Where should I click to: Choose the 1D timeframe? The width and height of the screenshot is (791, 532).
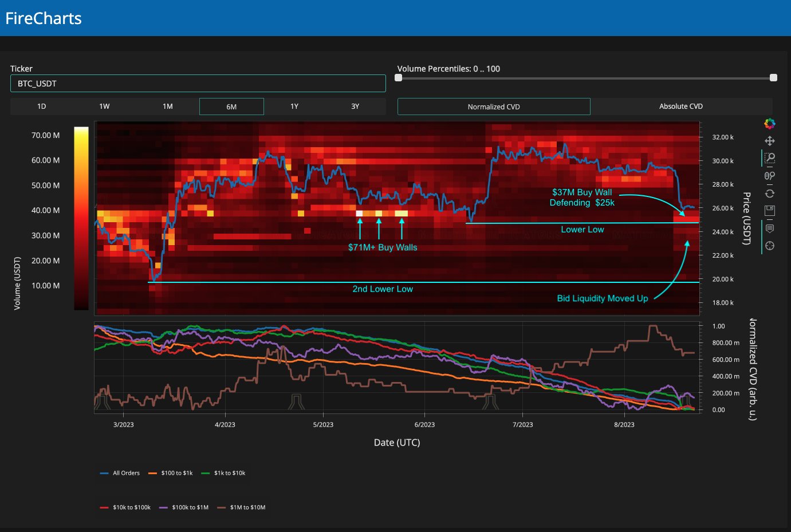[x=41, y=107]
